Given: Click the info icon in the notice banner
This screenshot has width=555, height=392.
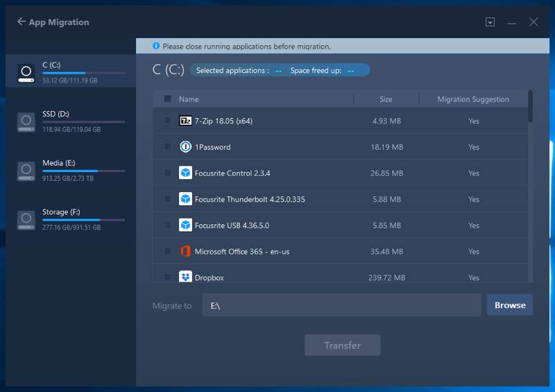Looking at the screenshot, I should pos(155,46).
